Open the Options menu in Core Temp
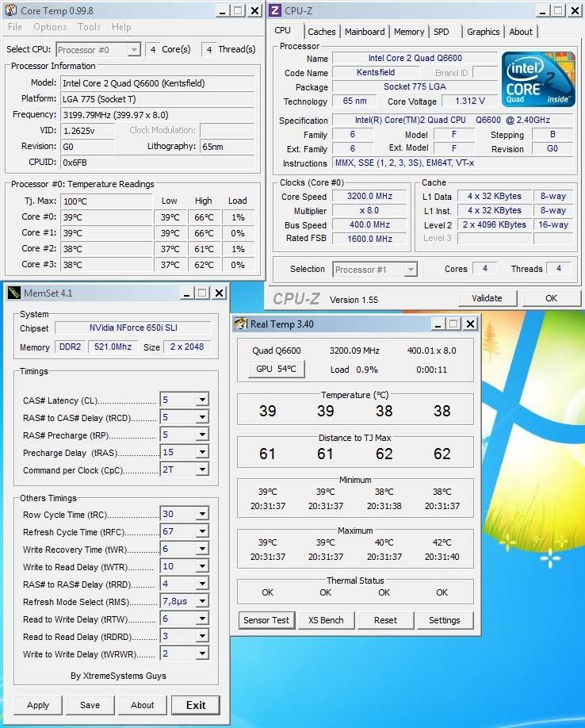This screenshot has width=585, height=728. [50, 27]
